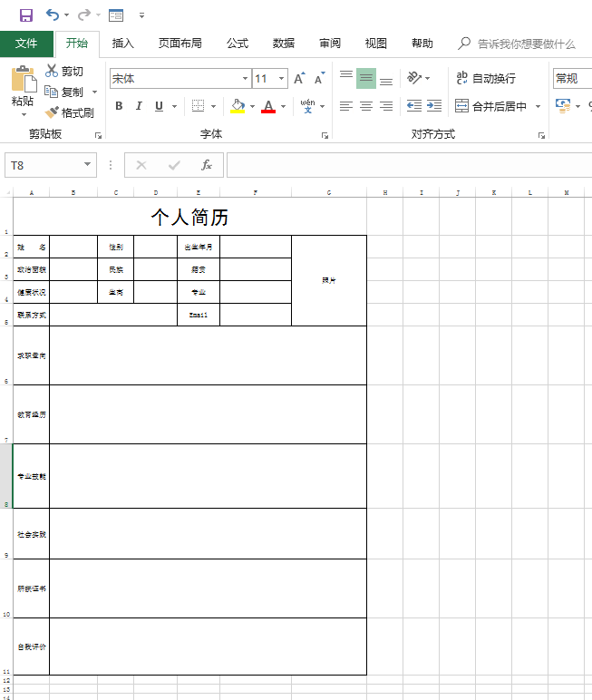
Task: Switch to the 视图 tab
Action: point(376,44)
